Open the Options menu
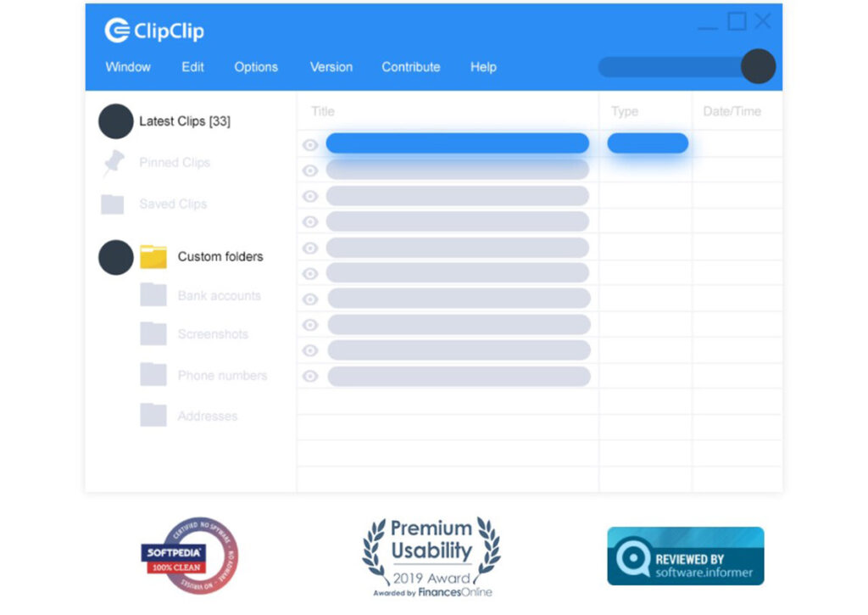 (x=256, y=67)
